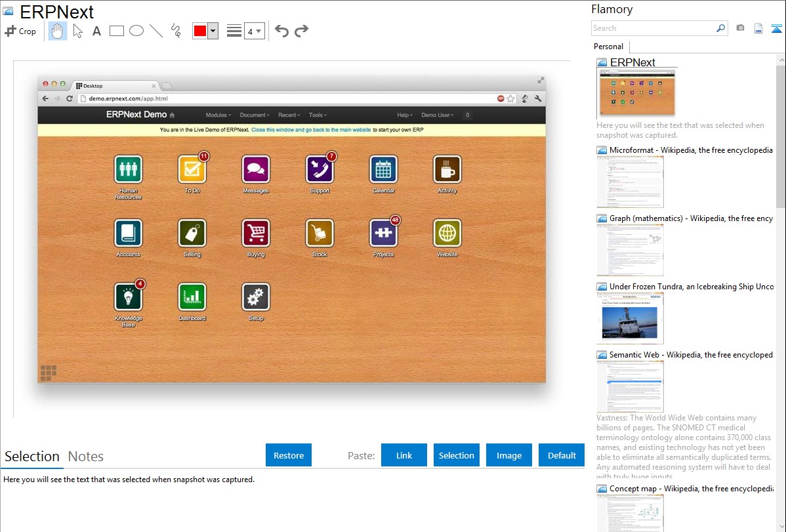Screen dimensions: 786x532
Task: Activate the hand pan tool
Action: (58, 31)
